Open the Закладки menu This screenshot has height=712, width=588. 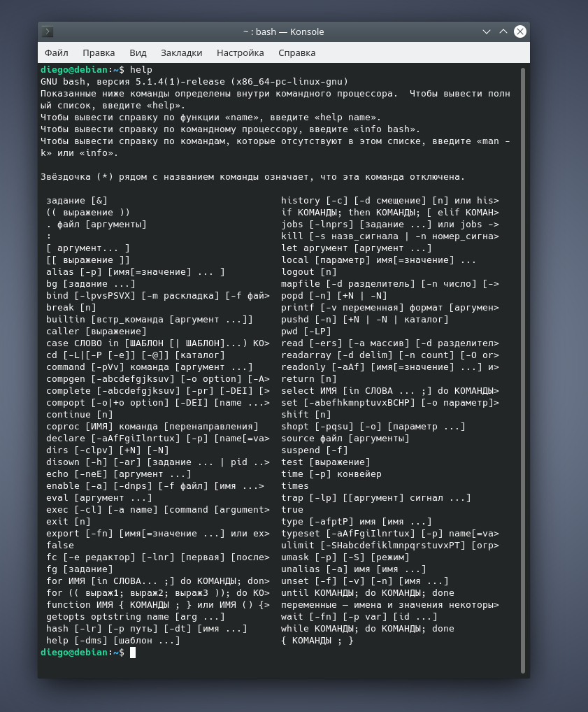pos(181,52)
